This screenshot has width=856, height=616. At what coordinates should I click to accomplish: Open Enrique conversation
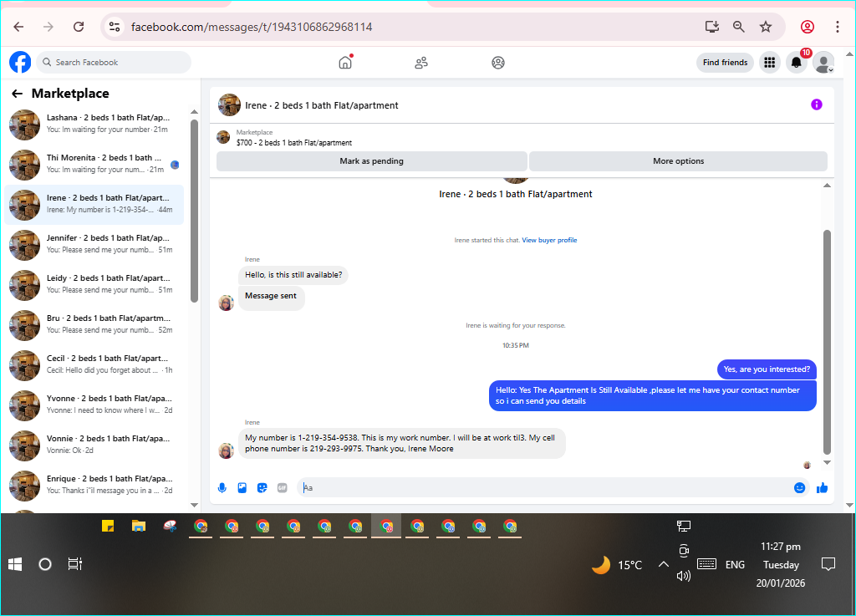pyautogui.click(x=94, y=486)
